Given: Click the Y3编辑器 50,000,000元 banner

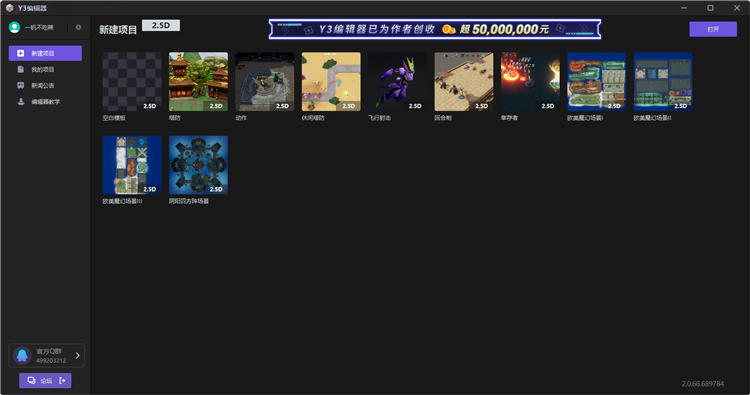Looking at the screenshot, I should click(x=435, y=29).
